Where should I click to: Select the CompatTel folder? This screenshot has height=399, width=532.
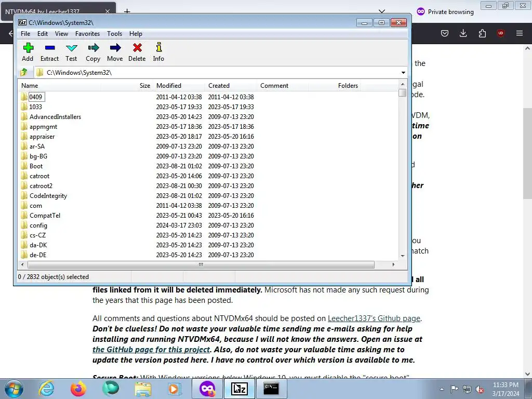[45, 216]
